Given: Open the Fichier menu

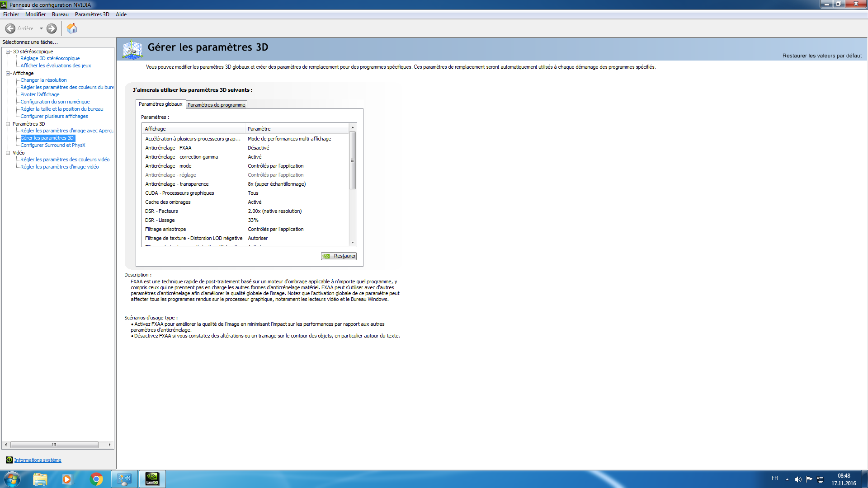Looking at the screenshot, I should [x=11, y=14].
